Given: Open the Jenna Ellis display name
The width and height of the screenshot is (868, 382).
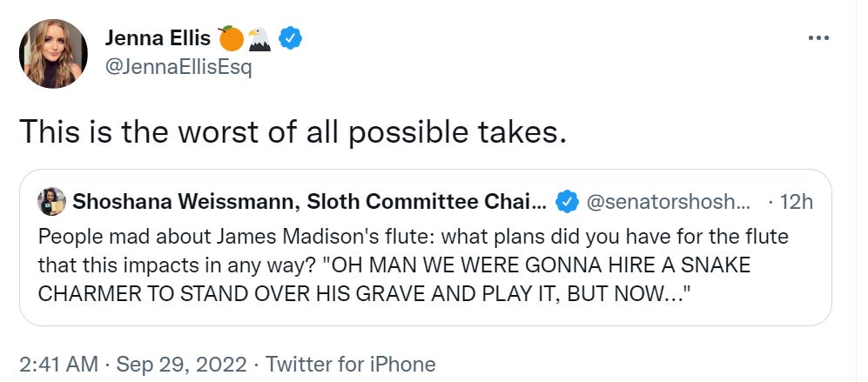Looking at the screenshot, I should (x=158, y=38).
